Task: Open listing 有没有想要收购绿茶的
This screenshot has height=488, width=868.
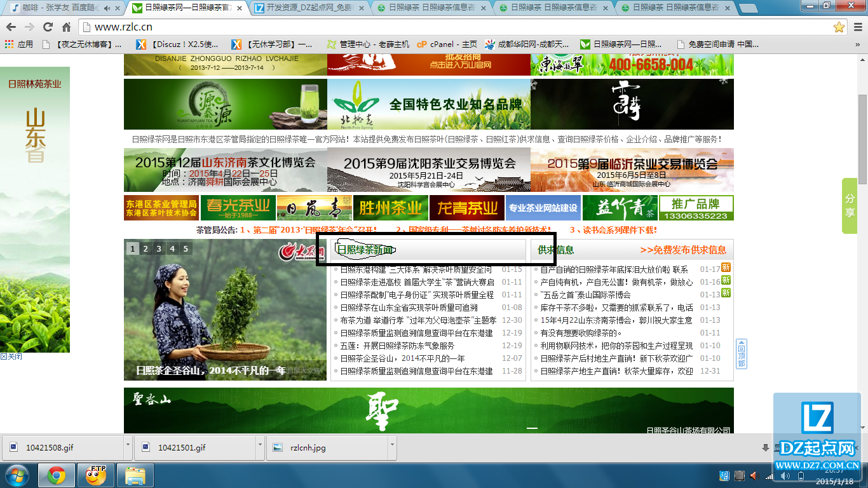Action: [x=581, y=333]
